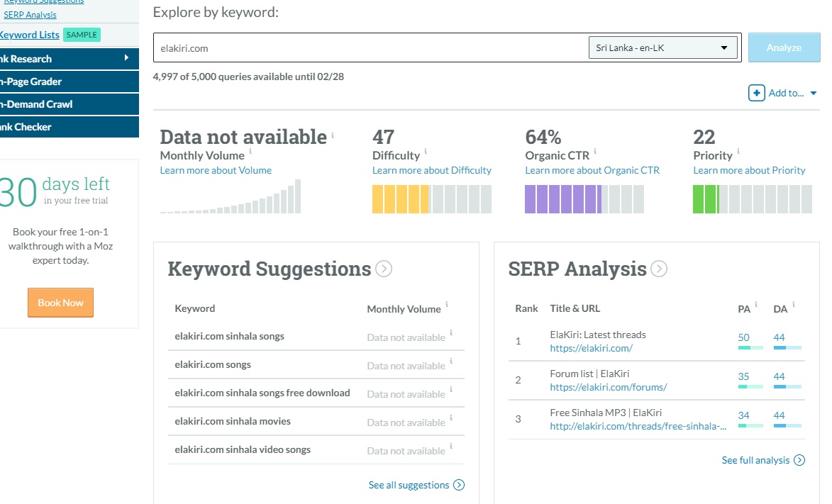Click the Keyword Suggestions arrow circle icon

384,269
